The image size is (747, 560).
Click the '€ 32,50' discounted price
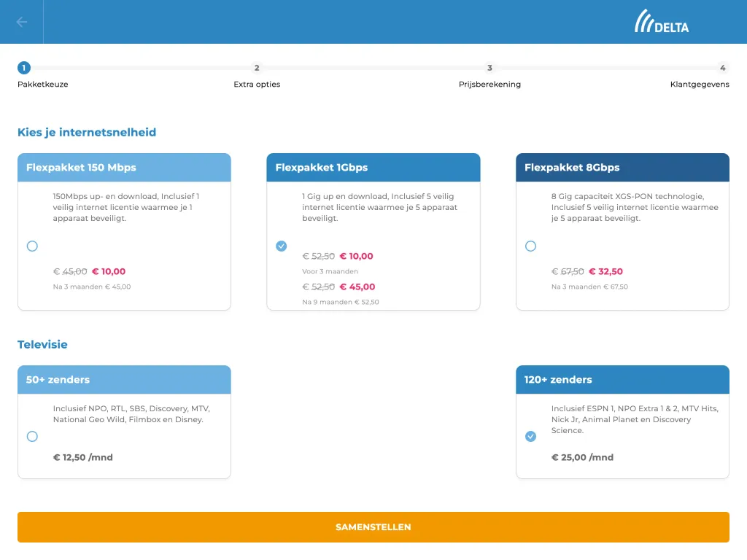click(x=605, y=271)
